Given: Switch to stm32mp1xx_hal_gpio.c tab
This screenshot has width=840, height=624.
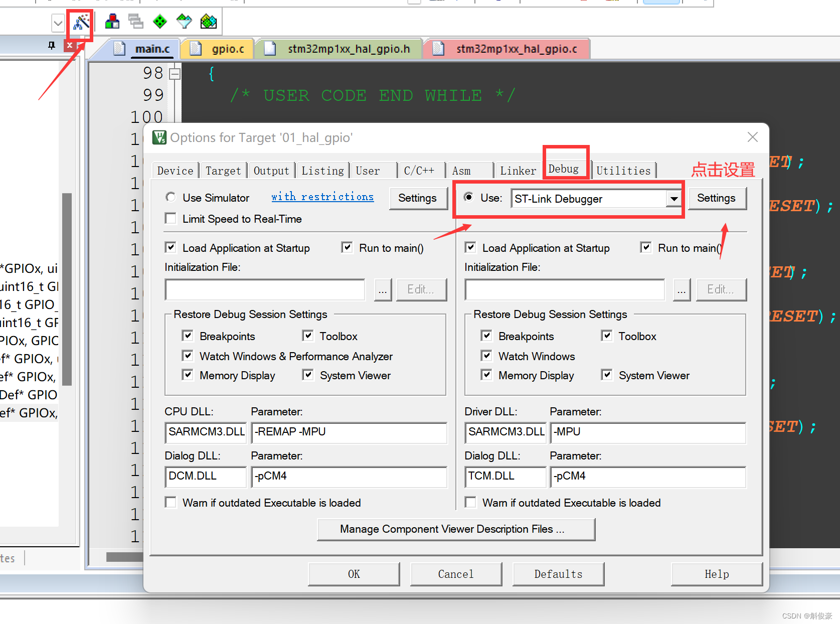Looking at the screenshot, I should coord(507,49).
